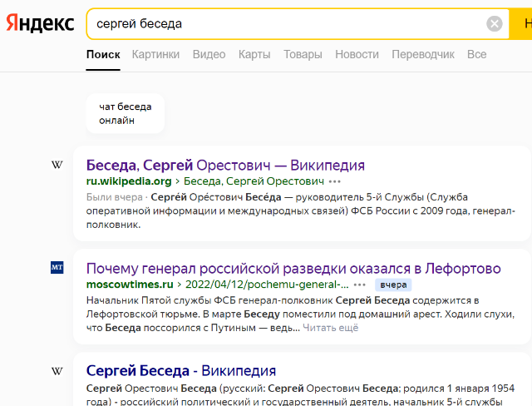Open the Yandex logo home link

[x=40, y=23]
